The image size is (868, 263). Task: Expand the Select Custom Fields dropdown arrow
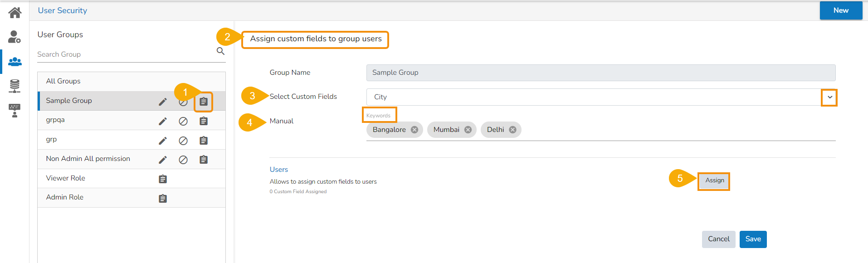click(x=829, y=97)
